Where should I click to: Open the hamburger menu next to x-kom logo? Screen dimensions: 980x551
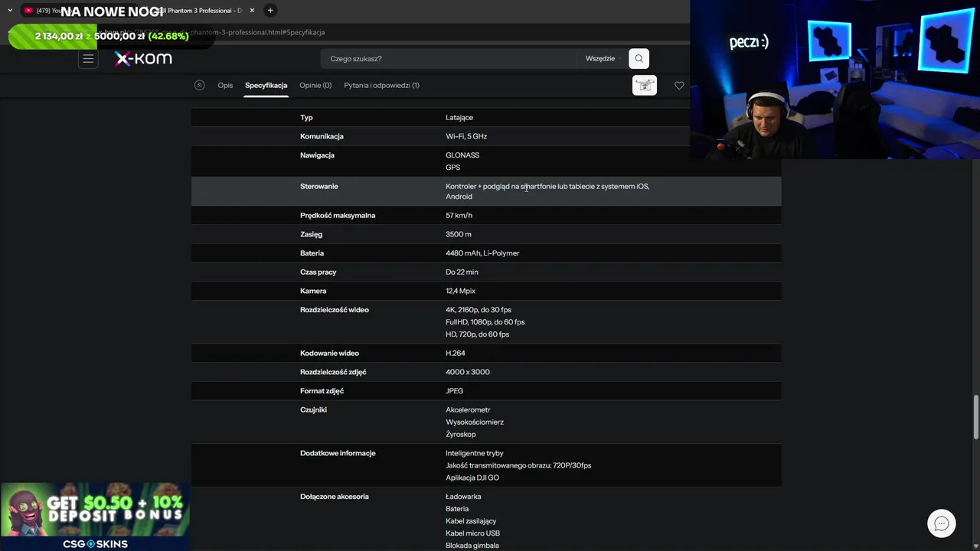click(x=88, y=59)
